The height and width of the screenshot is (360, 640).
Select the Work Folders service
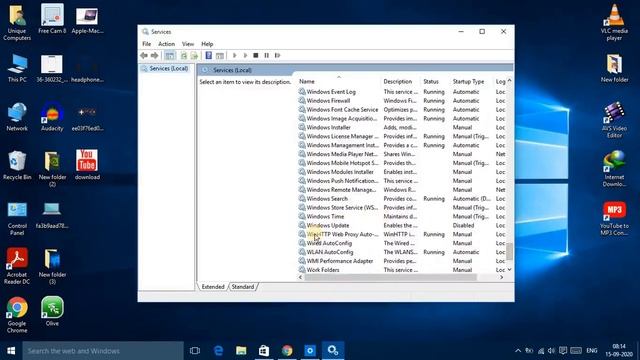tap(323, 270)
